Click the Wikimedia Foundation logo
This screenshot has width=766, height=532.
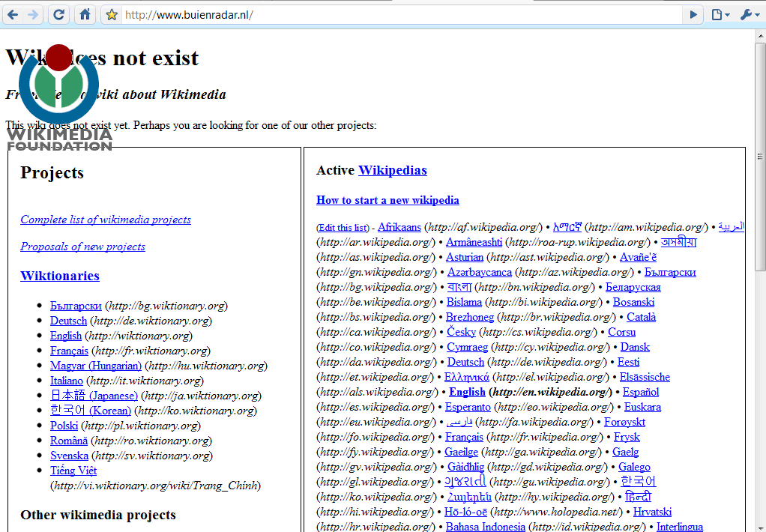[59, 97]
